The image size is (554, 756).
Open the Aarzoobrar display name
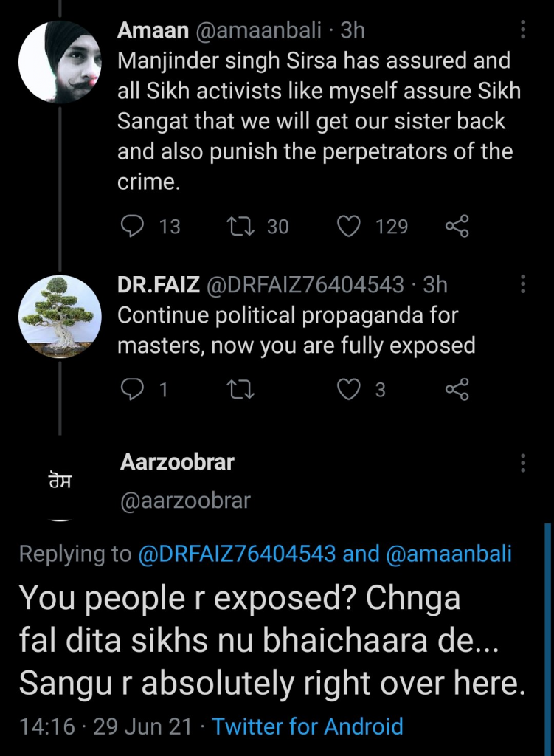[x=176, y=462]
